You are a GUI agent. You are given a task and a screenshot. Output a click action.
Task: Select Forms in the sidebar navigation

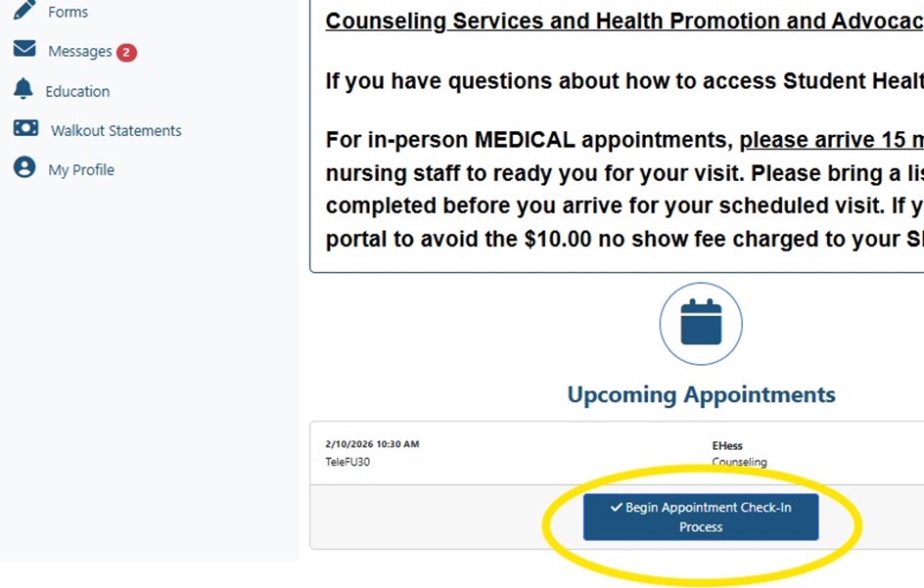click(67, 12)
